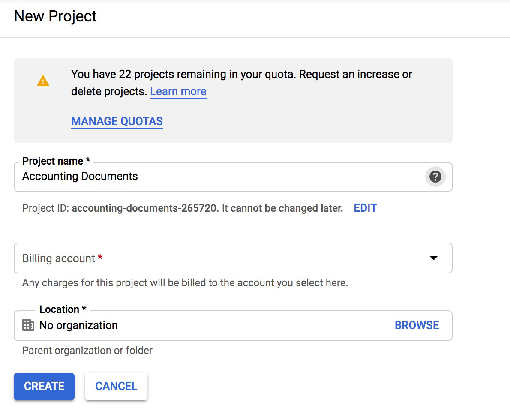Click CREATE to make the project

44,386
